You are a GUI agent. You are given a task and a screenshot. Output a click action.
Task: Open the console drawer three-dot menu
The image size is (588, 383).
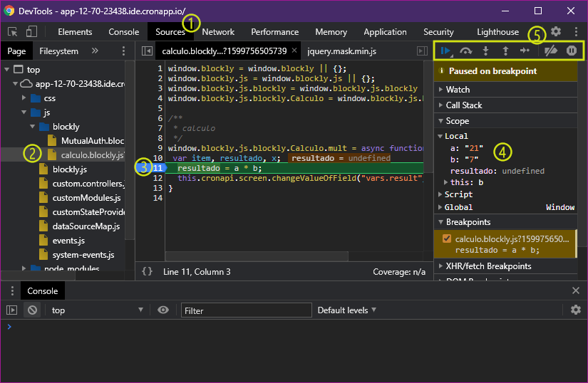tap(12, 291)
